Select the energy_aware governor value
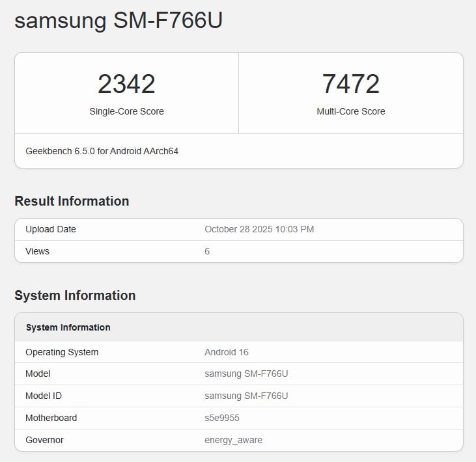 (233, 440)
